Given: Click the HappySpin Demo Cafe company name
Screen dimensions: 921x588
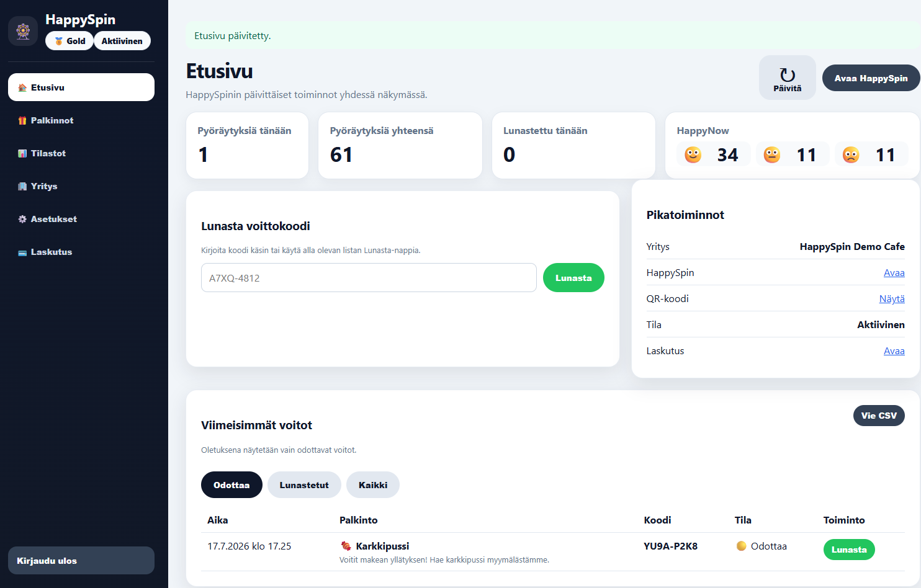Looking at the screenshot, I should coord(852,247).
